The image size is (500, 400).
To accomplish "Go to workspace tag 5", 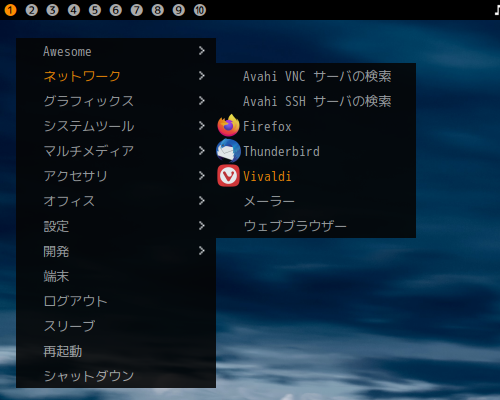I will (95, 10).
